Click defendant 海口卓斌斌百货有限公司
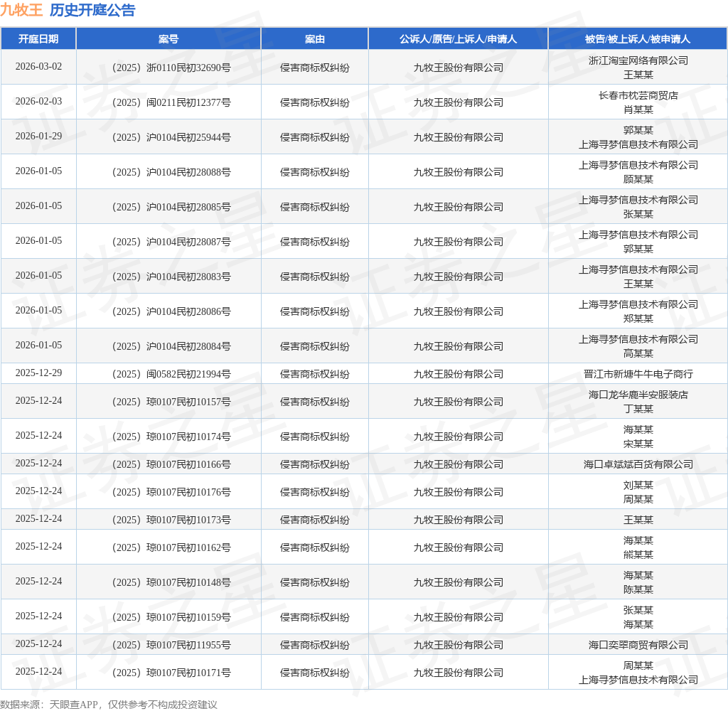The width and height of the screenshot is (728, 711). (x=638, y=464)
